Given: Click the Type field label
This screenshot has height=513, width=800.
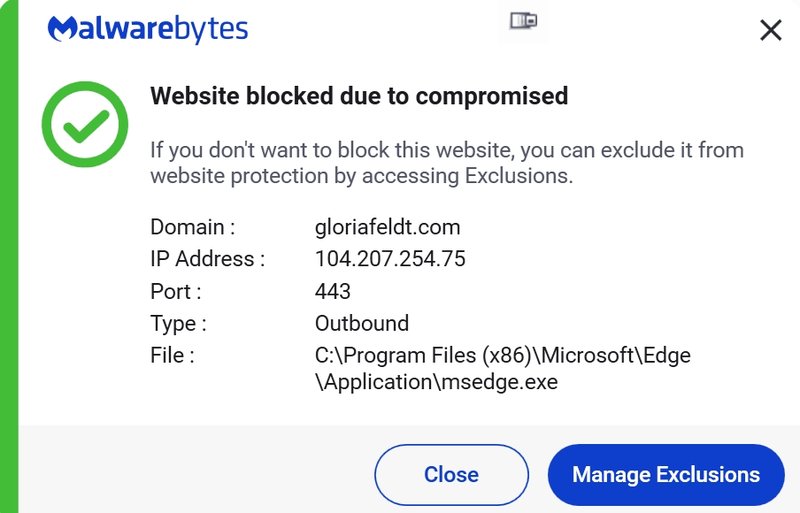Looking at the screenshot, I should [x=178, y=324].
